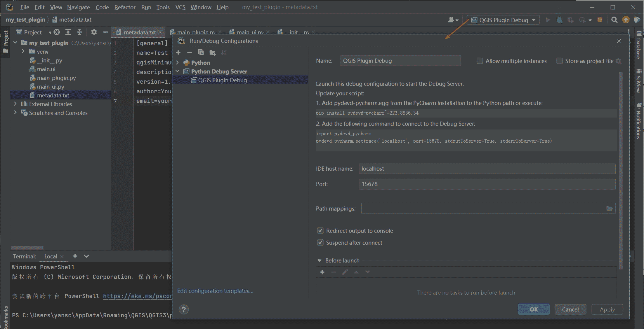Click the Copy Configuration icon
This screenshot has width=644, height=329.
point(201,52)
